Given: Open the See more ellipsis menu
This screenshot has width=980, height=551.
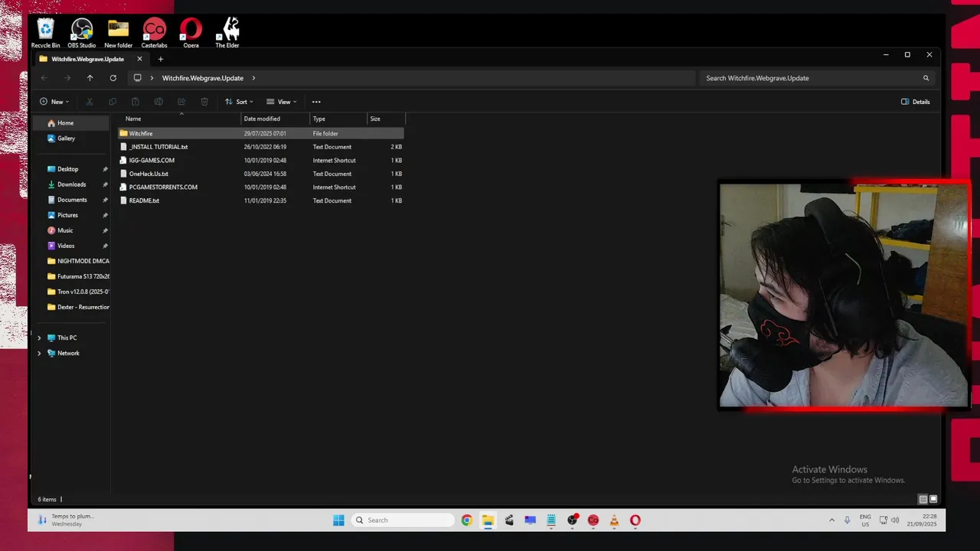Looking at the screenshot, I should 316,102.
